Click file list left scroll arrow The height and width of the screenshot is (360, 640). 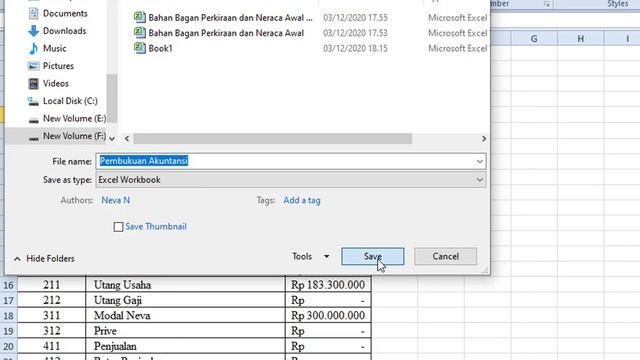tap(127, 139)
